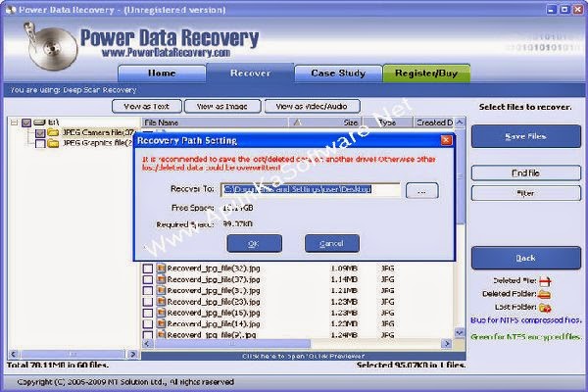
Task: Click the image icon of Recoverd_jpg_file(32).jpg
Action: pos(162,269)
